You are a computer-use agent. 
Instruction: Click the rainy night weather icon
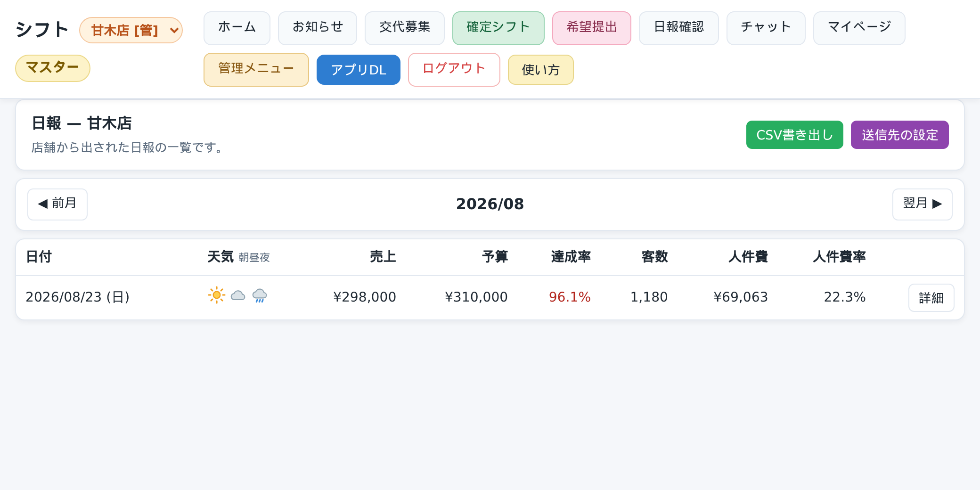click(260, 295)
